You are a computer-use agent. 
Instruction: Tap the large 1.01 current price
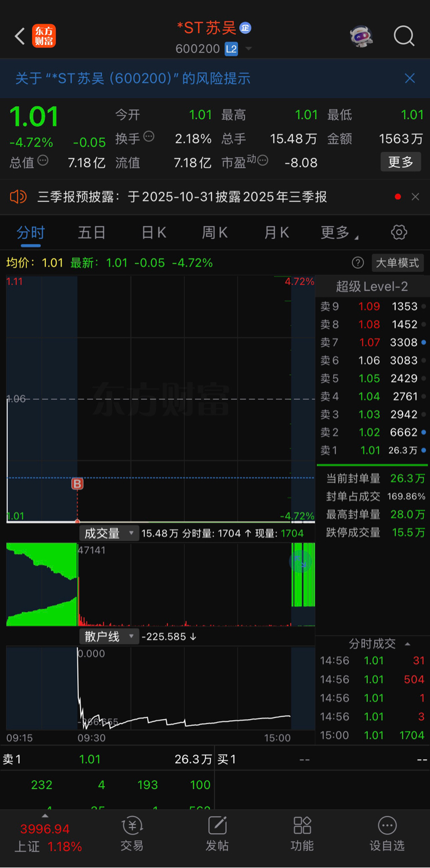pos(34,116)
